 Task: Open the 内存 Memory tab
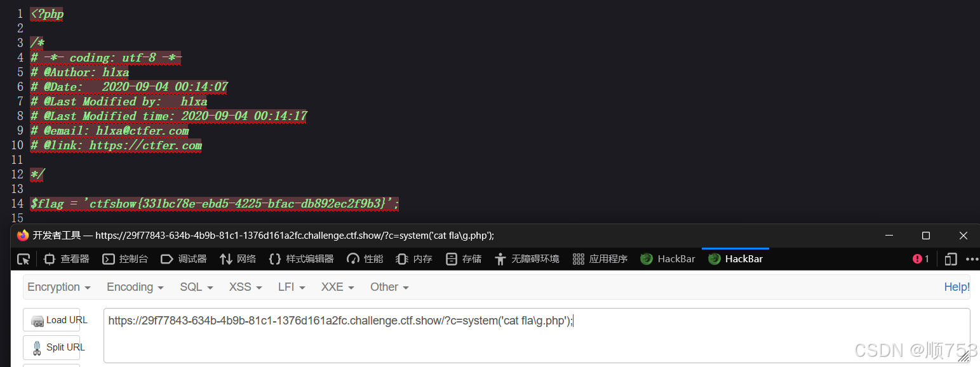click(x=414, y=258)
